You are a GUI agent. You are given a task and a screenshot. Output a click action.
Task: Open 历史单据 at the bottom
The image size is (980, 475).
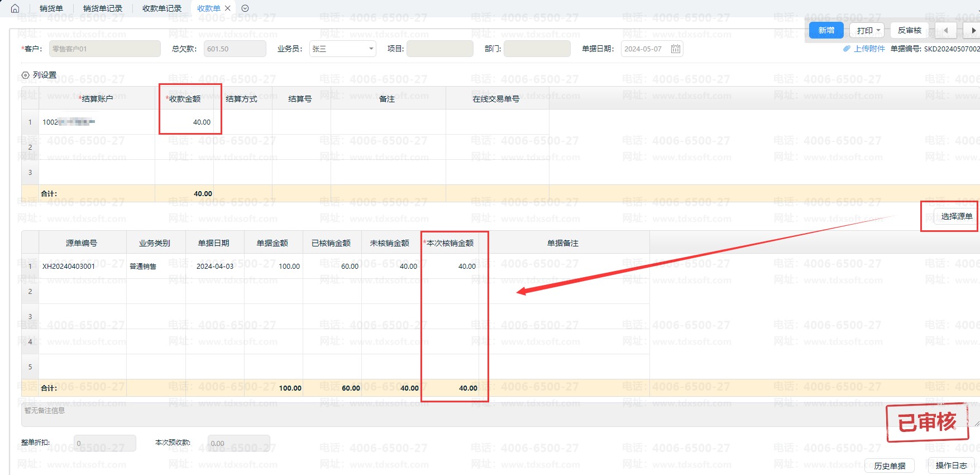(x=890, y=465)
